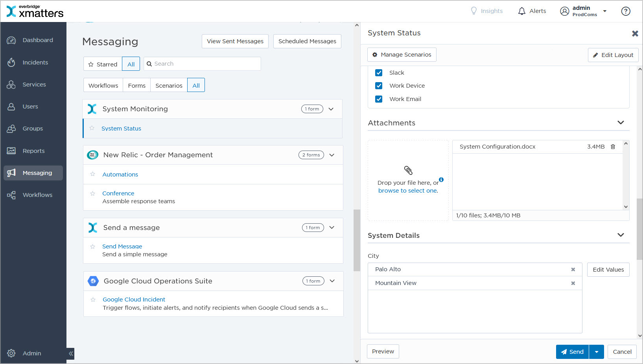The height and width of the screenshot is (364, 643).
Task: Collapse the Attachments section
Action: pyautogui.click(x=621, y=123)
